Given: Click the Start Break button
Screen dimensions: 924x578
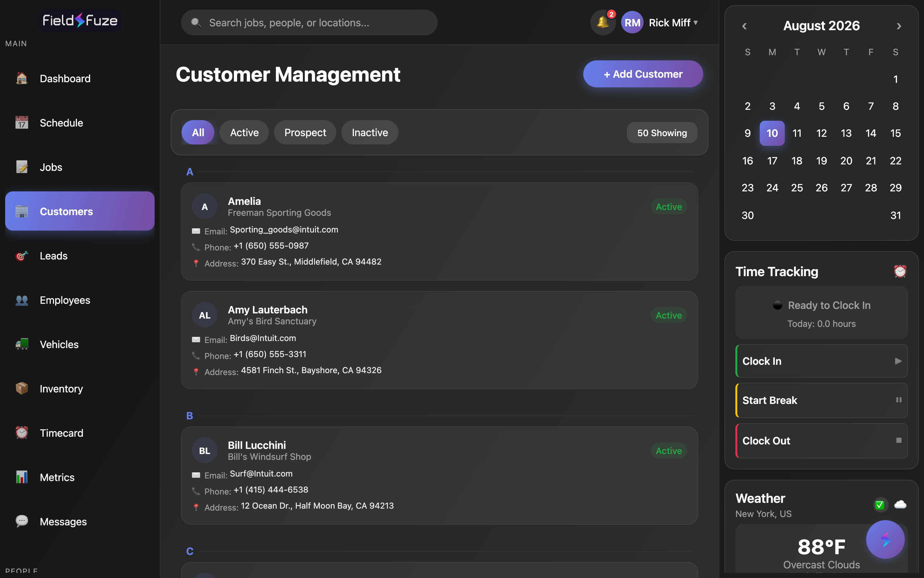Looking at the screenshot, I should click(821, 400).
